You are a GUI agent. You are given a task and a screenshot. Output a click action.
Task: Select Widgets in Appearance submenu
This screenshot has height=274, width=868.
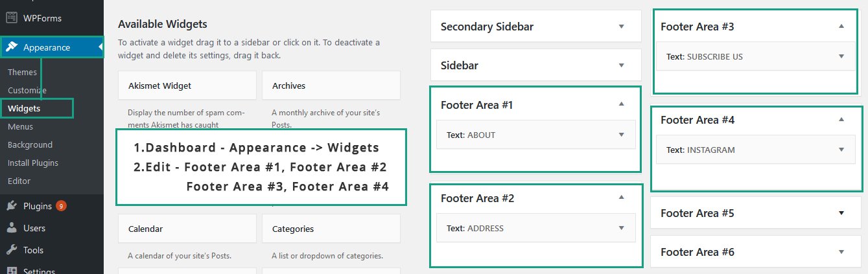coord(24,108)
